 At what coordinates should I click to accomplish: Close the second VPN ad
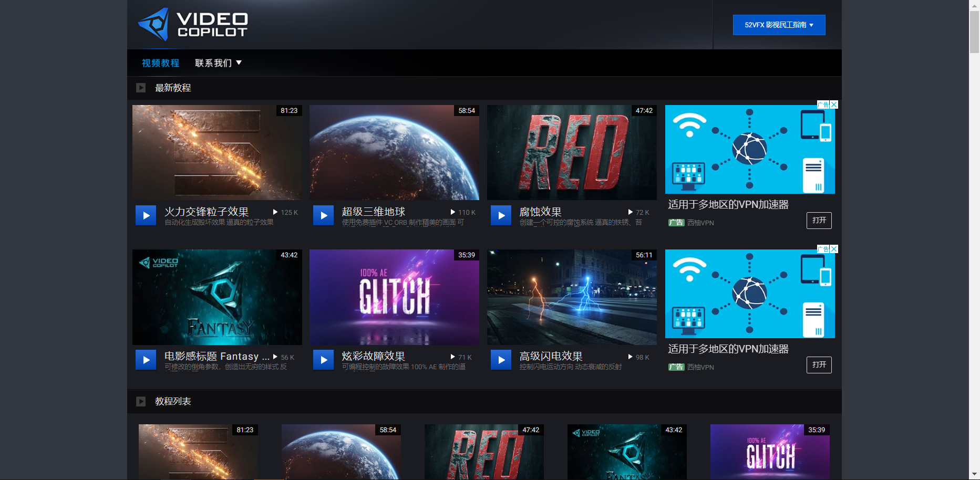(x=834, y=249)
